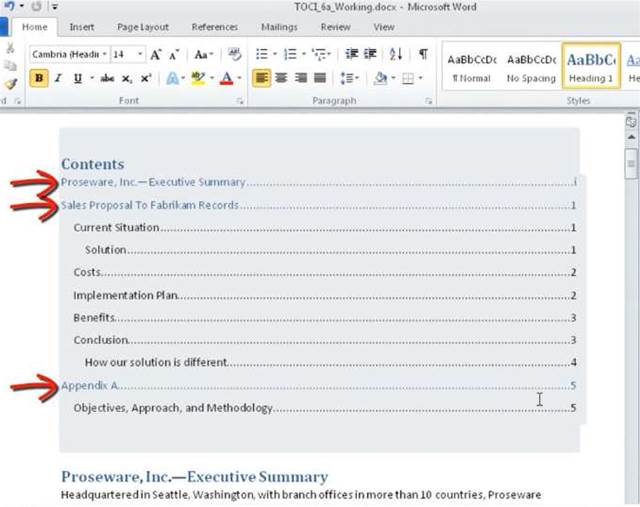Screen dimensions: 640x507
Task: Follow the Appendix A contents entry
Action: click(x=319, y=385)
